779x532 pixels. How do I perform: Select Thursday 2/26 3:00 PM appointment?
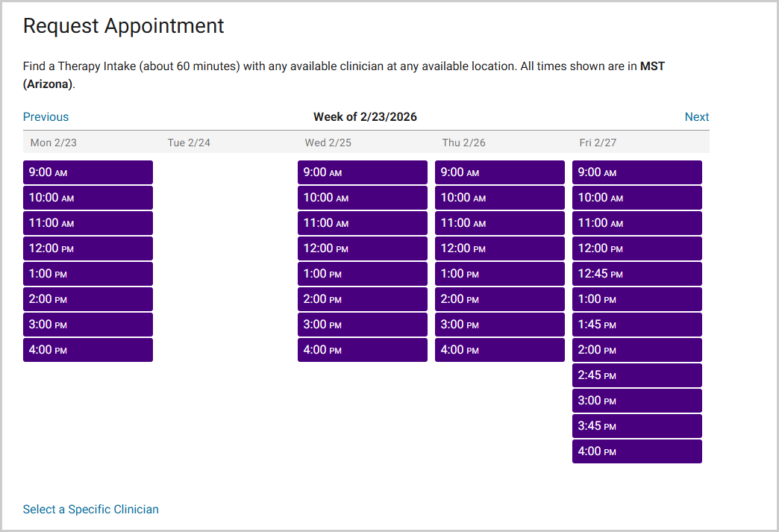(500, 325)
